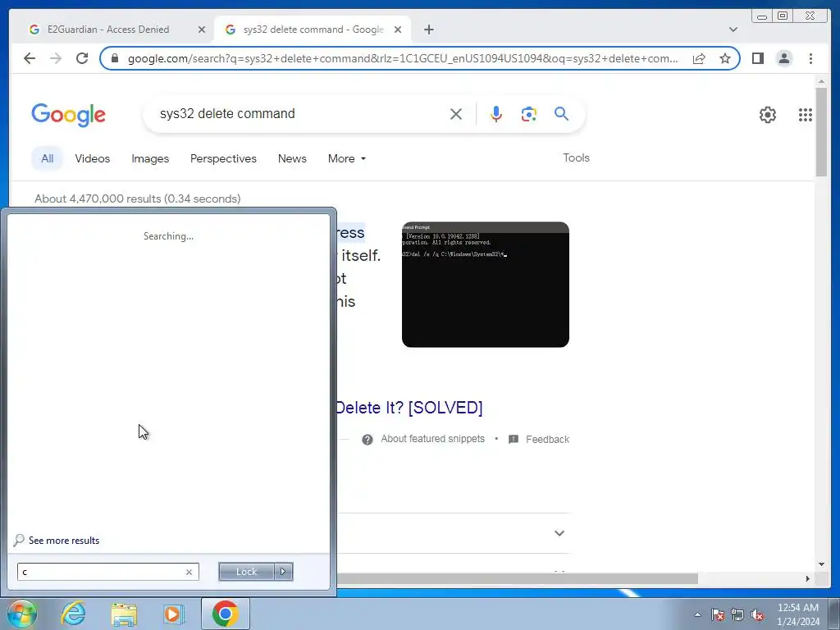Screen dimensions: 840x630
Task: Click the Chrome taskbar icon
Action: (x=225, y=614)
